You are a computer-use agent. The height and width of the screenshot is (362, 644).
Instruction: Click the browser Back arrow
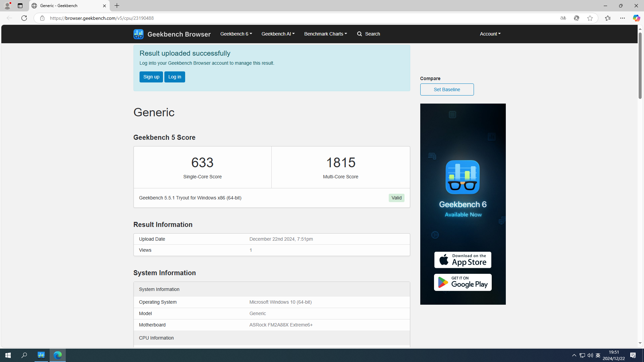coord(9,18)
